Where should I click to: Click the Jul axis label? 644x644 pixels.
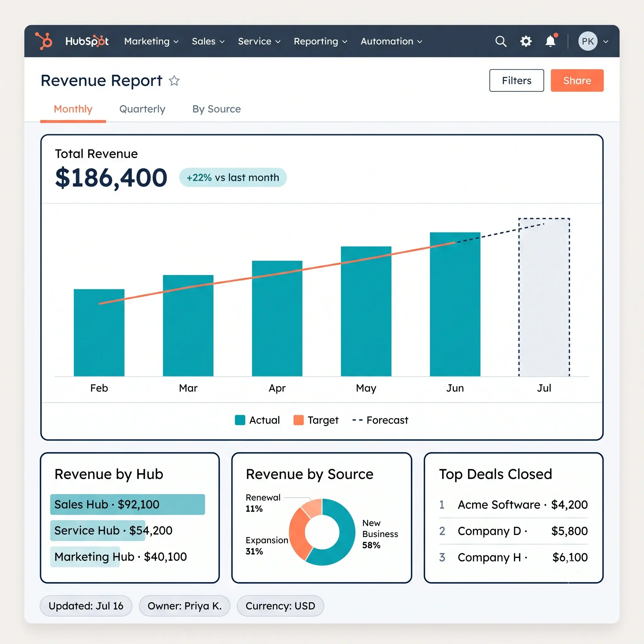[x=544, y=388]
